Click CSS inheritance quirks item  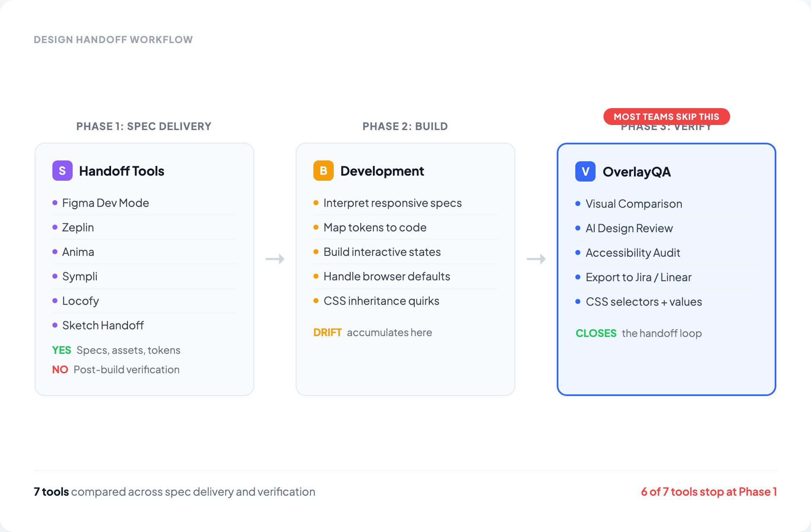pos(405,301)
